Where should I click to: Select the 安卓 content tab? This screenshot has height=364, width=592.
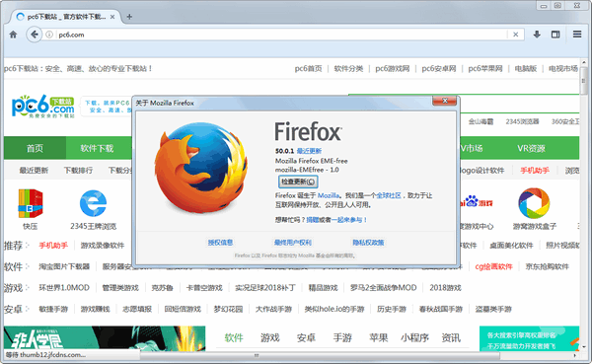point(306,337)
